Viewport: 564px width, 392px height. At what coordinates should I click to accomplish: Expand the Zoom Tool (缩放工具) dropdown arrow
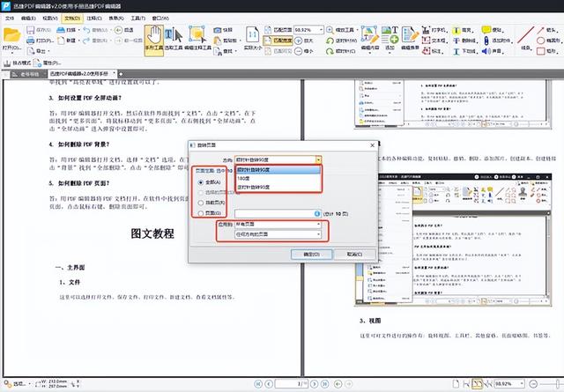click(x=357, y=30)
